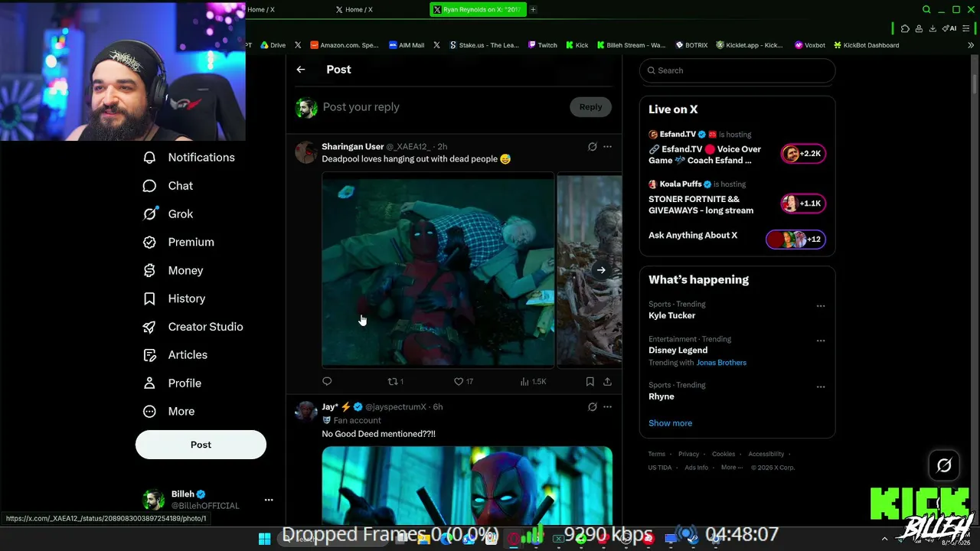Click reply icon under Sharingan User's post
Screen dimensions: 980x551
point(327,381)
